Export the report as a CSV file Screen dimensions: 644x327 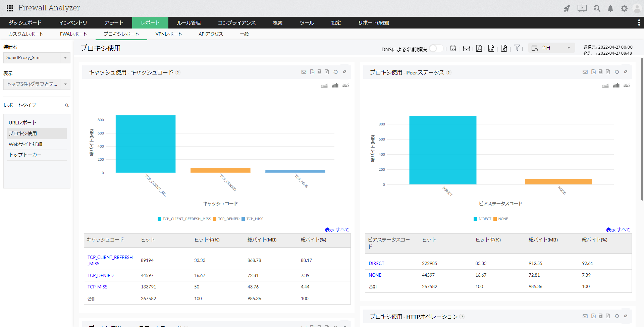[x=491, y=49]
